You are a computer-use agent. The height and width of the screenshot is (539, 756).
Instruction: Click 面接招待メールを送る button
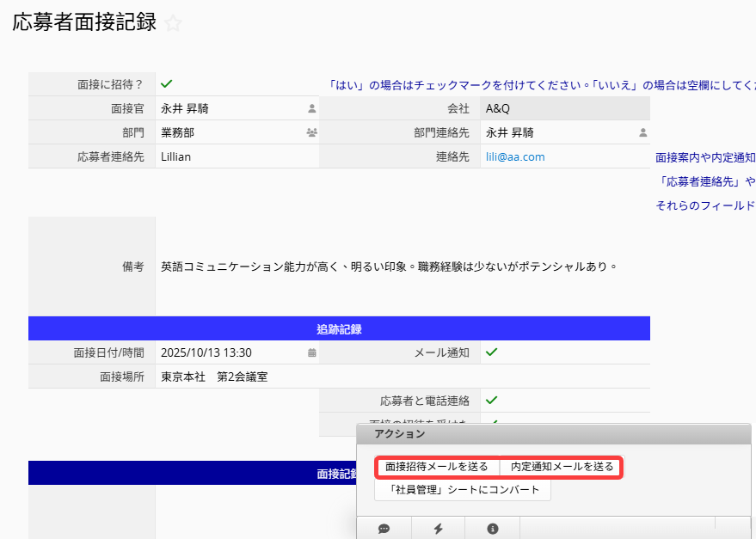click(x=437, y=467)
